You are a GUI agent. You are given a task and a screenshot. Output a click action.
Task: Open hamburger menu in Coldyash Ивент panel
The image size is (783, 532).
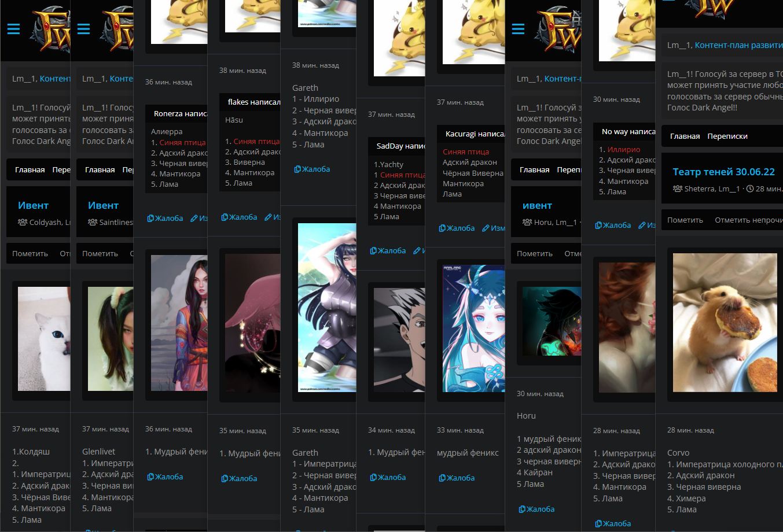pyautogui.click(x=13, y=29)
